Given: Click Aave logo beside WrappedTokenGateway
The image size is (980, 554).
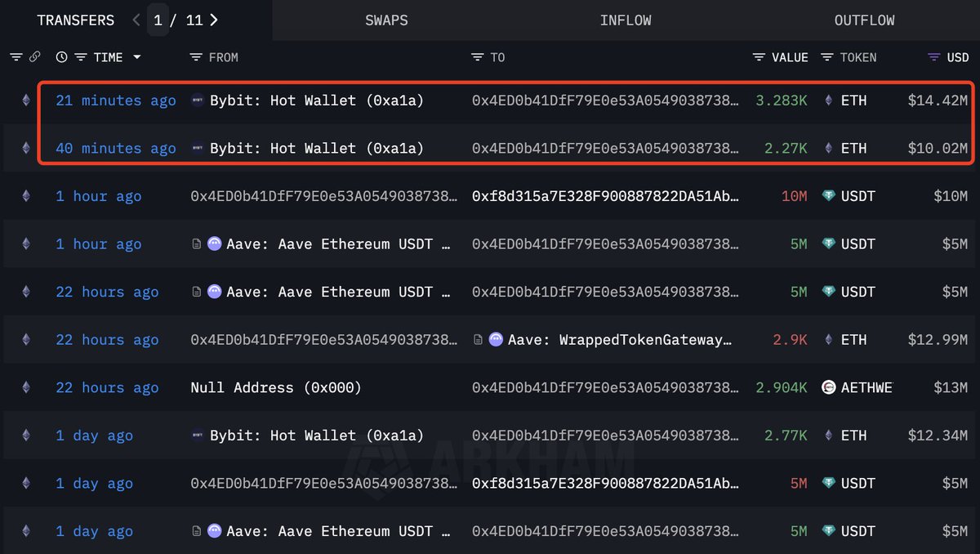Looking at the screenshot, I should pyautogui.click(x=496, y=340).
